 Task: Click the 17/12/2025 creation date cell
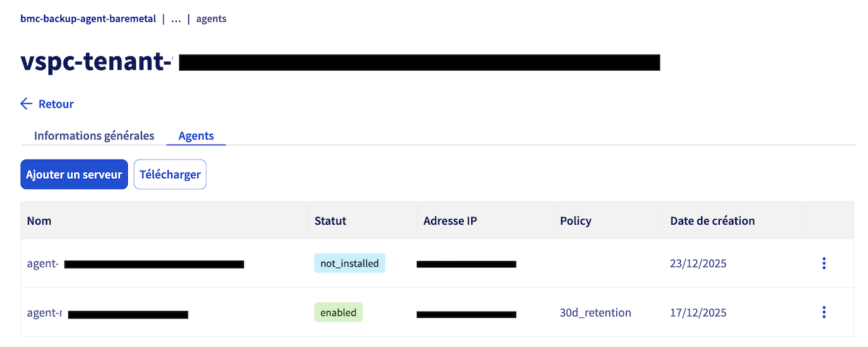click(x=698, y=312)
